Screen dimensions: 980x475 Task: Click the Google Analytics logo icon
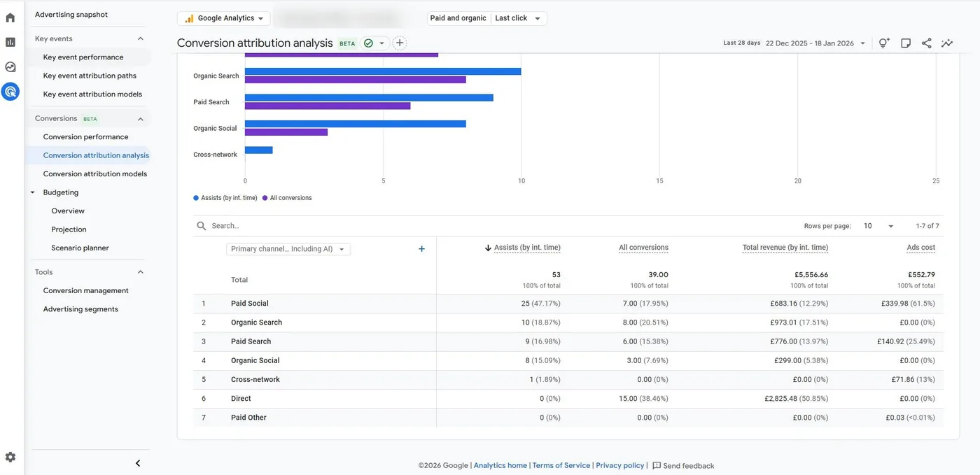click(189, 18)
